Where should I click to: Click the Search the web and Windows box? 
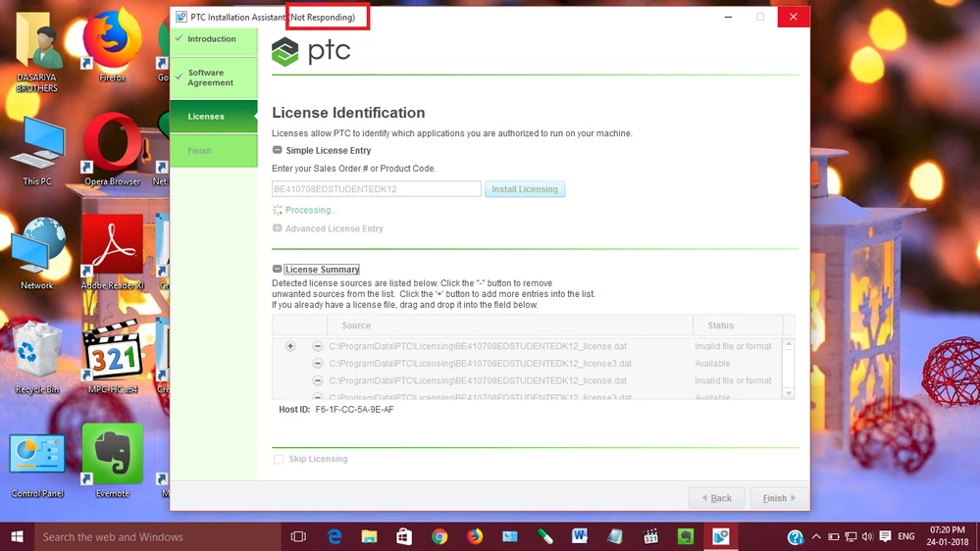click(157, 536)
